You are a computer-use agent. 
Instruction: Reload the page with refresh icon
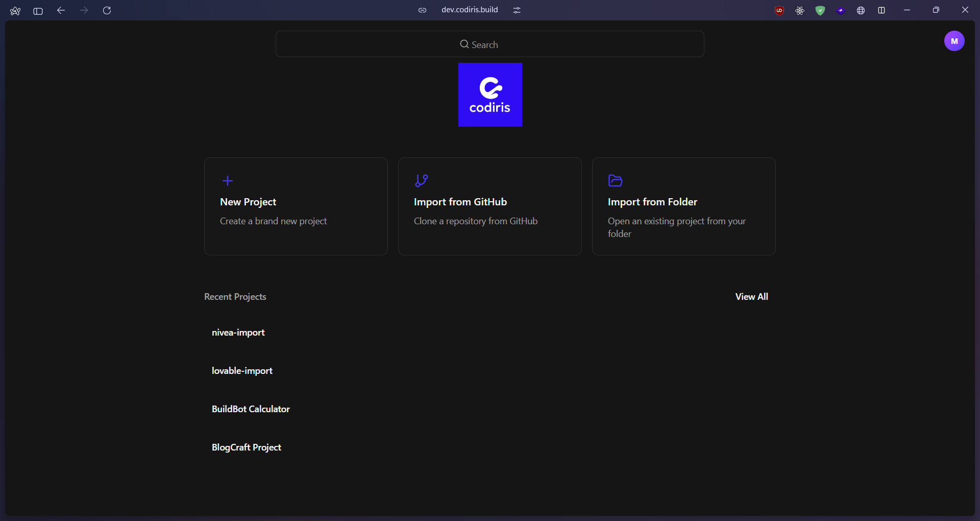coord(107,10)
